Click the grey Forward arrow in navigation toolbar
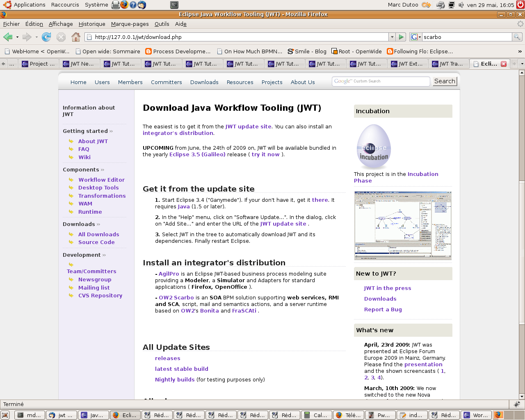Image resolution: width=525 pixels, height=420 pixels. point(27,37)
